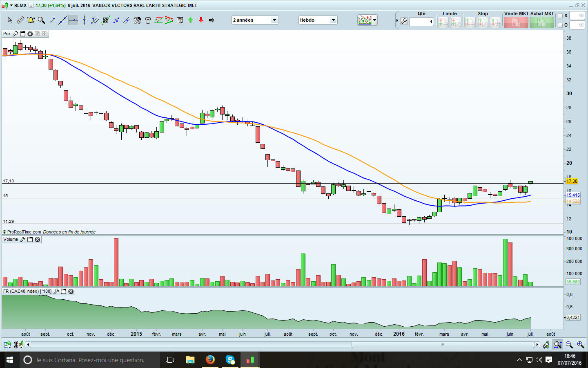Click the trash can delete-objects icon
Screen dimensions: 588x368
(x=148, y=20)
